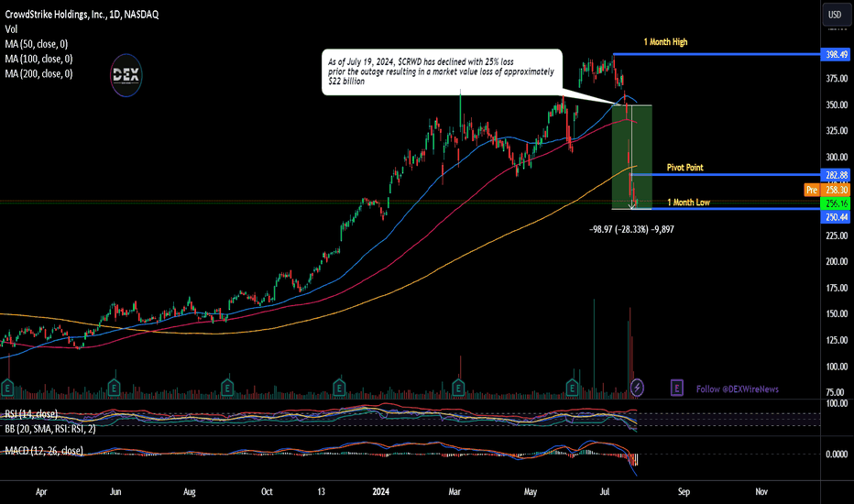
Task: Click the 282.88 price tag
Action: [x=836, y=175]
